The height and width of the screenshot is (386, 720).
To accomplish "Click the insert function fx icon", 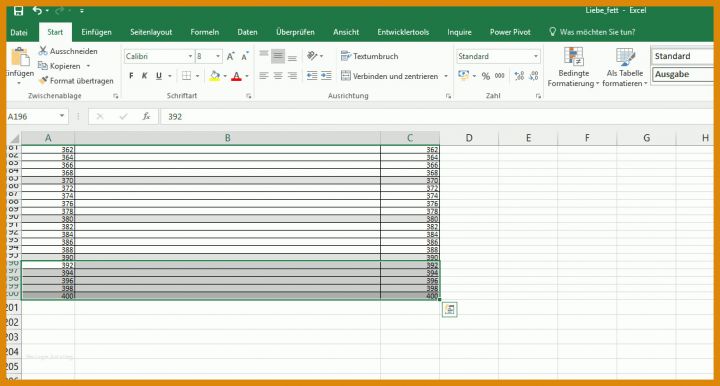I will click(146, 117).
